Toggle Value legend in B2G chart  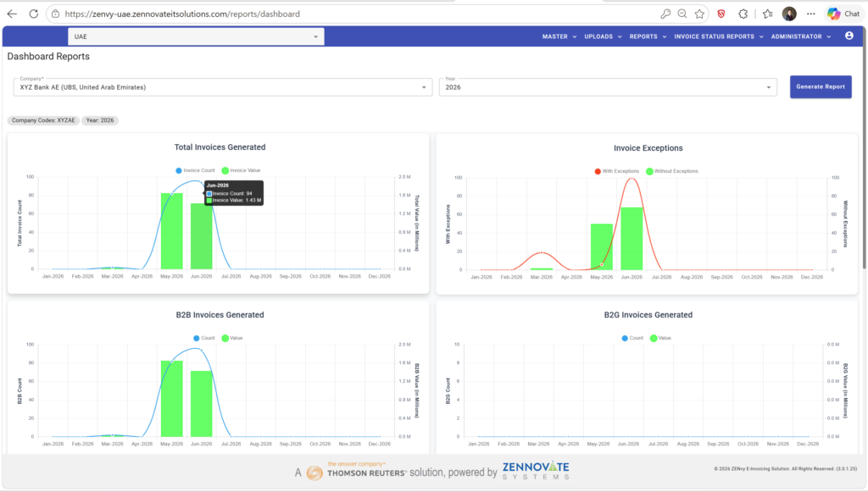660,338
